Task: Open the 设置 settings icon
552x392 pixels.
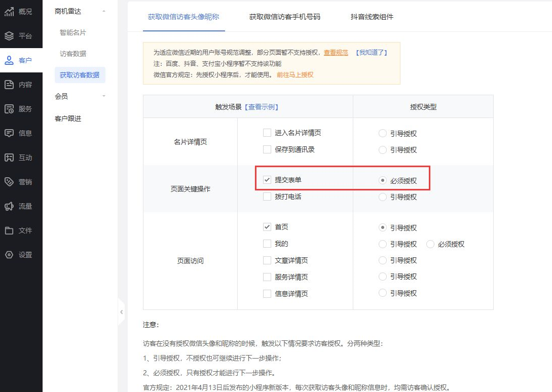Action: pyautogui.click(x=9, y=255)
